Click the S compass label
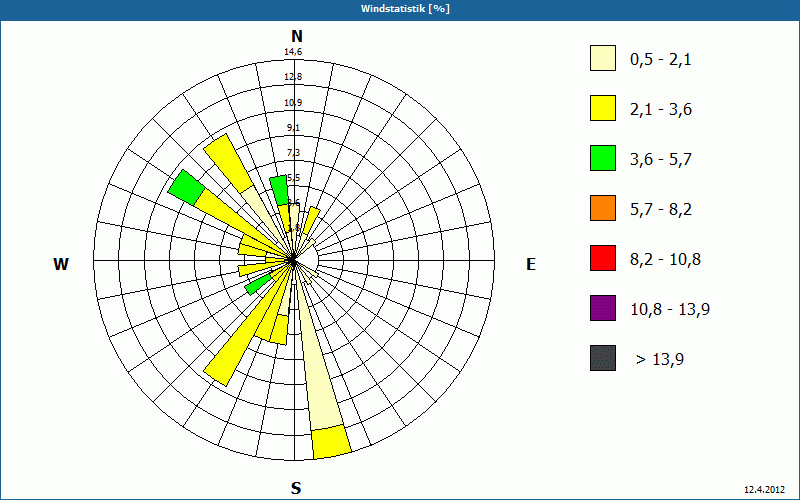Viewport: 800px width, 500px height. (296, 488)
